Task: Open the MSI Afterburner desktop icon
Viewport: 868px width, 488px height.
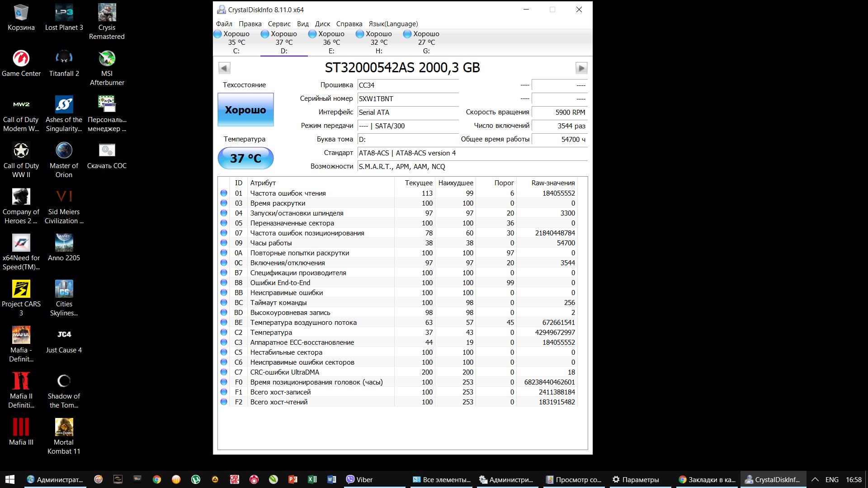Action: [x=107, y=68]
